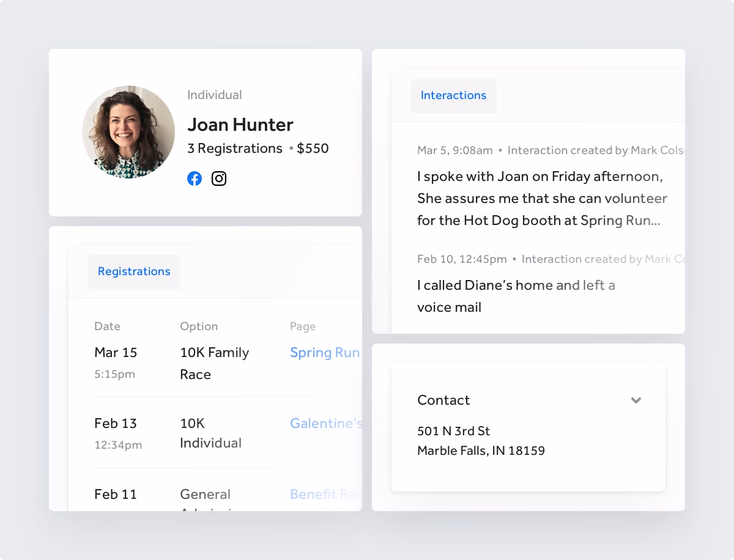This screenshot has width=734, height=560.
Task: Click the 3 Registrations text
Action: coord(235,149)
